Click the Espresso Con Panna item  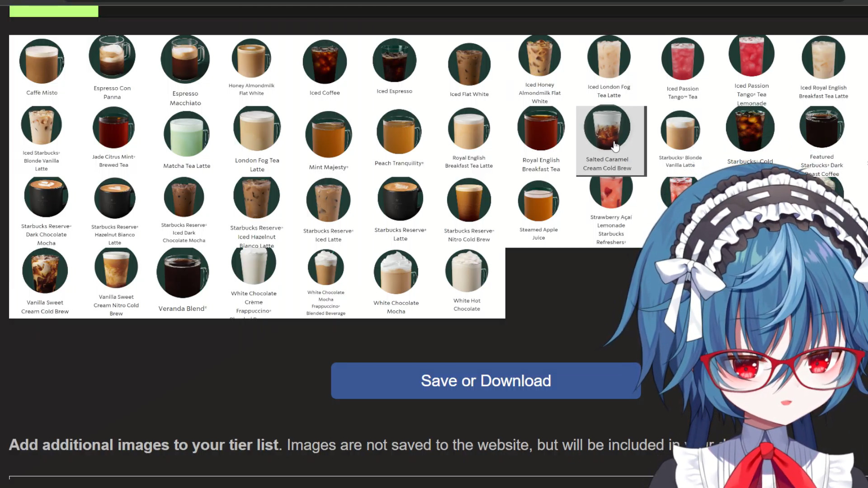(x=112, y=56)
